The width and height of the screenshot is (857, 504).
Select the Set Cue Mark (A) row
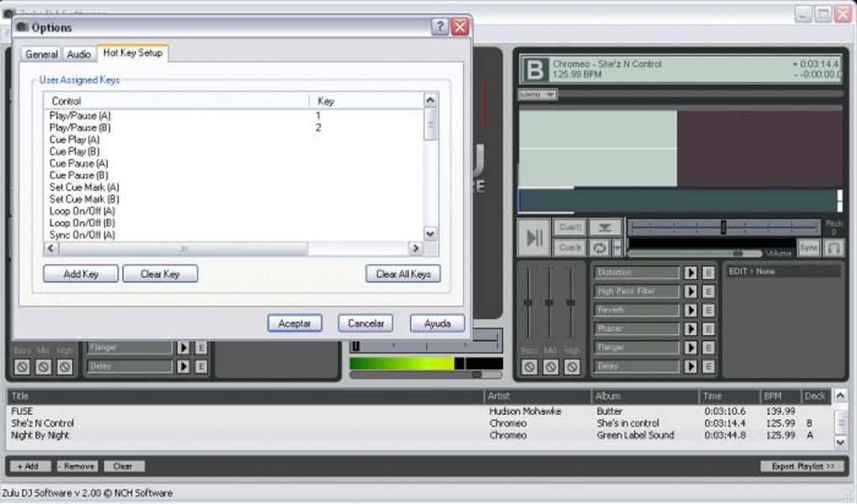tap(234, 187)
